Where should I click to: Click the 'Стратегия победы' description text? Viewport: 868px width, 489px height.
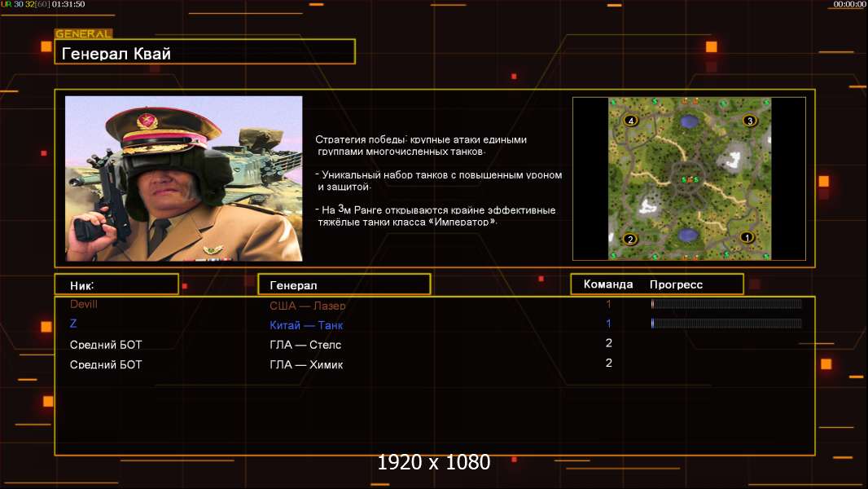click(x=421, y=145)
